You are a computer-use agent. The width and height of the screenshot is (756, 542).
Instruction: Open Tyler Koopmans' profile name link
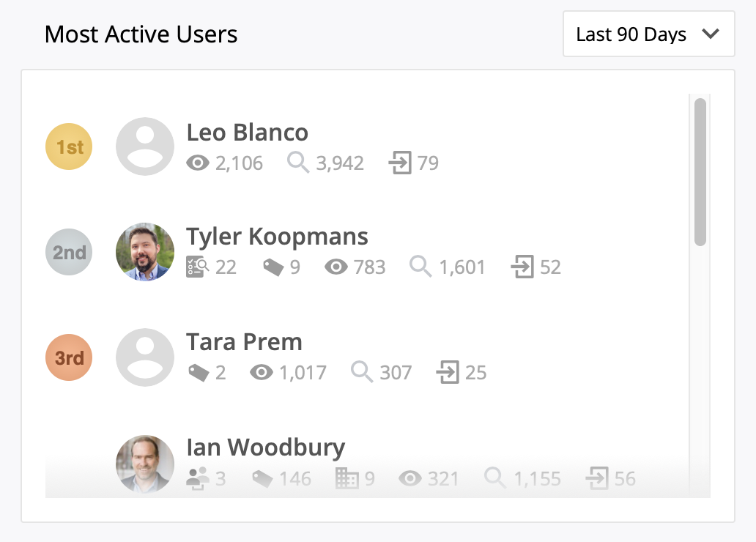click(x=277, y=237)
